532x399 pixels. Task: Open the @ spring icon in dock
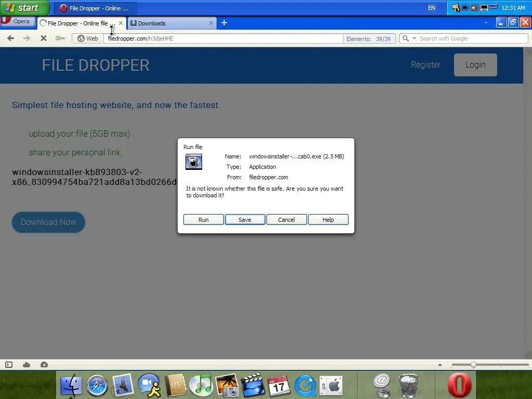382,385
